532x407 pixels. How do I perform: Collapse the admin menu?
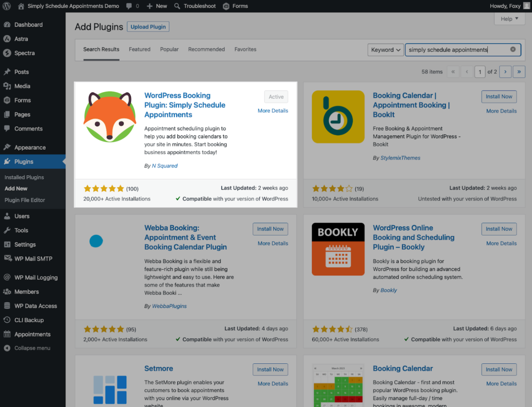pos(27,348)
